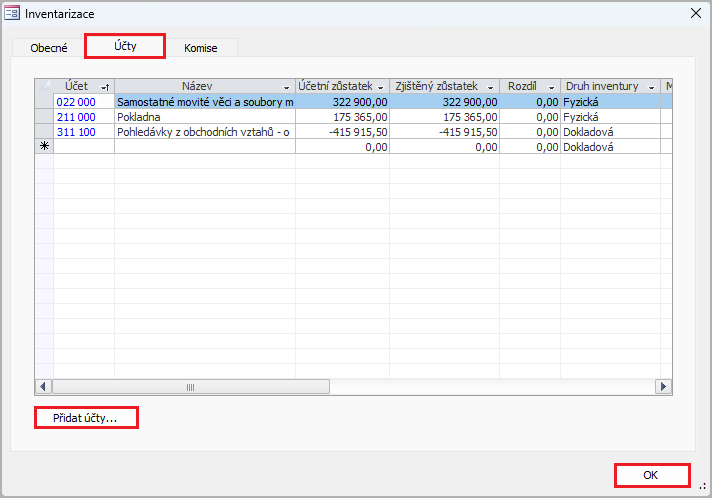712x498 pixels.
Task: Switch to the Obecné tab
Action: (49, 48)
